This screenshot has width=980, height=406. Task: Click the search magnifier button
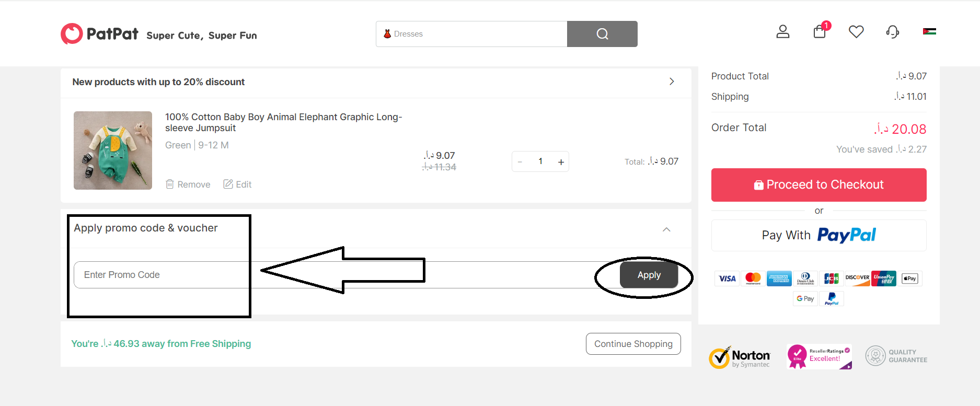tap(602, 34)
